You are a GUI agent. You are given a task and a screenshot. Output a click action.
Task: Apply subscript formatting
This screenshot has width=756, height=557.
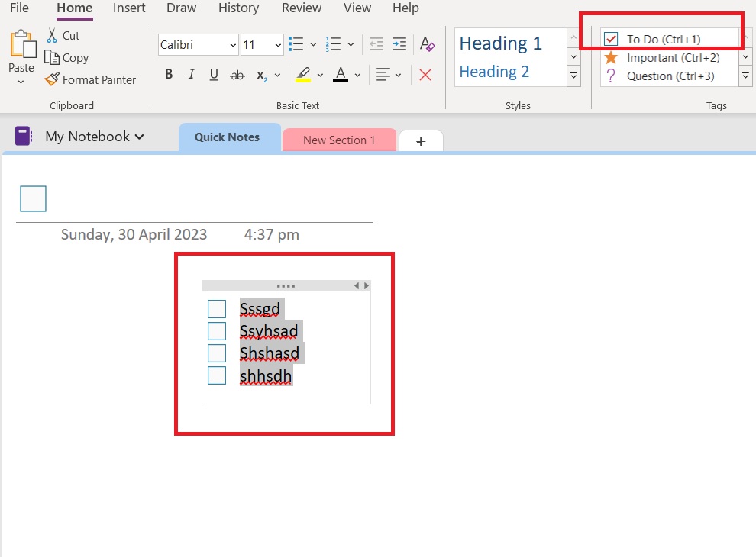click(263, 76)
